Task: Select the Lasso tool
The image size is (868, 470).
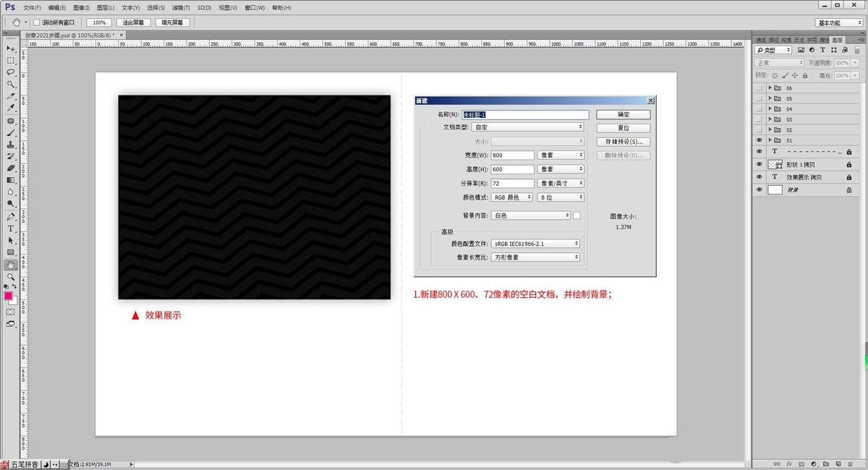Action: coord(11,72)
